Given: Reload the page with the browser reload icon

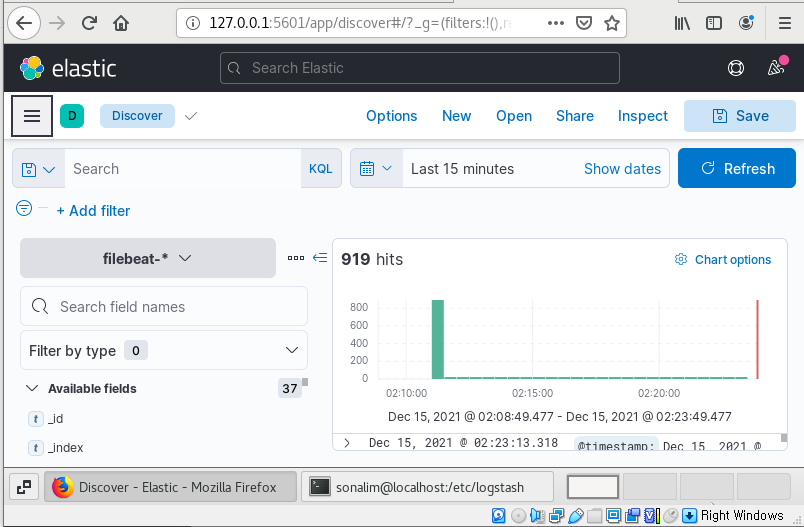Looking at the screenshot, I should pyautogui.click(x=89, y=23).
